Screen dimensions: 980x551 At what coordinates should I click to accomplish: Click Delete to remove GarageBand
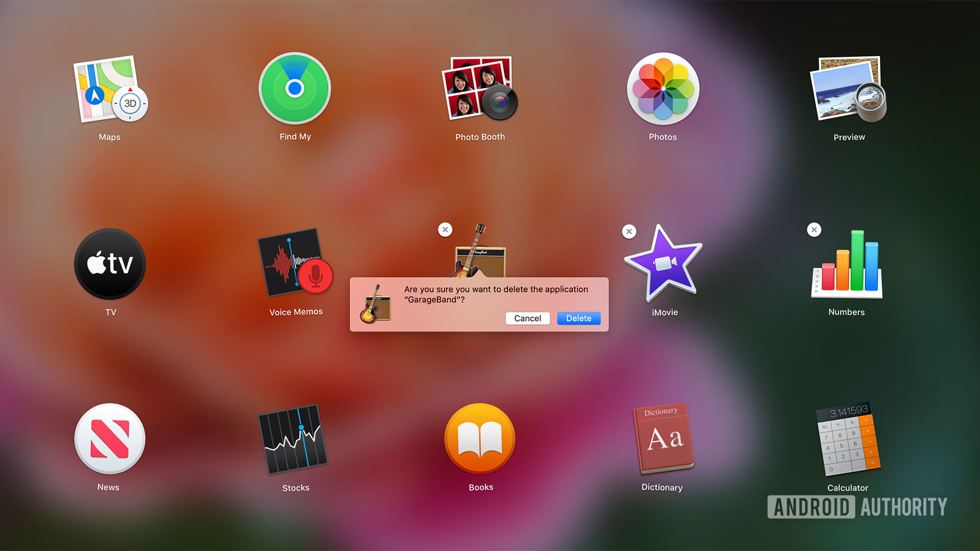[x=578, y=318]
